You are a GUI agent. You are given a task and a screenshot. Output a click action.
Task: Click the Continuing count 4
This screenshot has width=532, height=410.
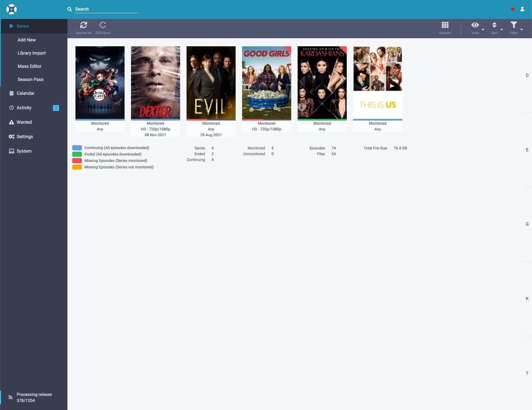(213, 160)
